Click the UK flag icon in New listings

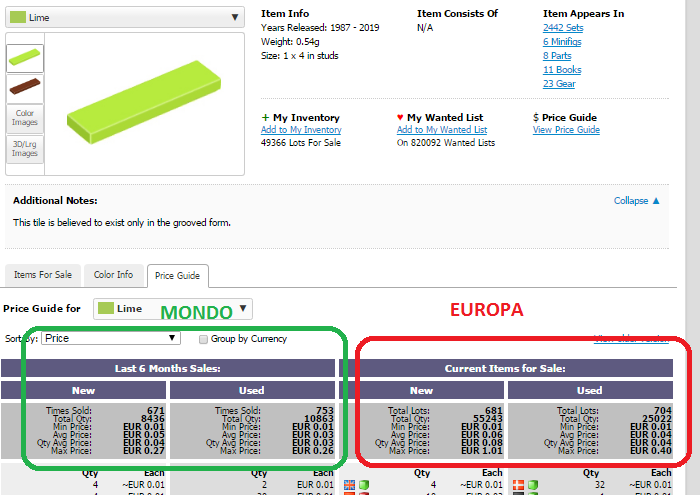tap(350, 485)
